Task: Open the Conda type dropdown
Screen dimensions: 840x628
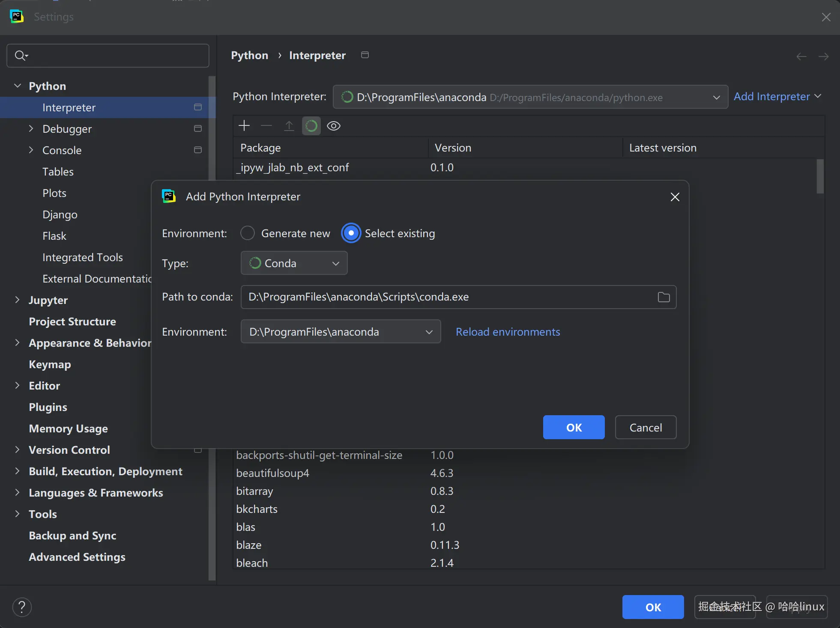Action: point(294,263)
